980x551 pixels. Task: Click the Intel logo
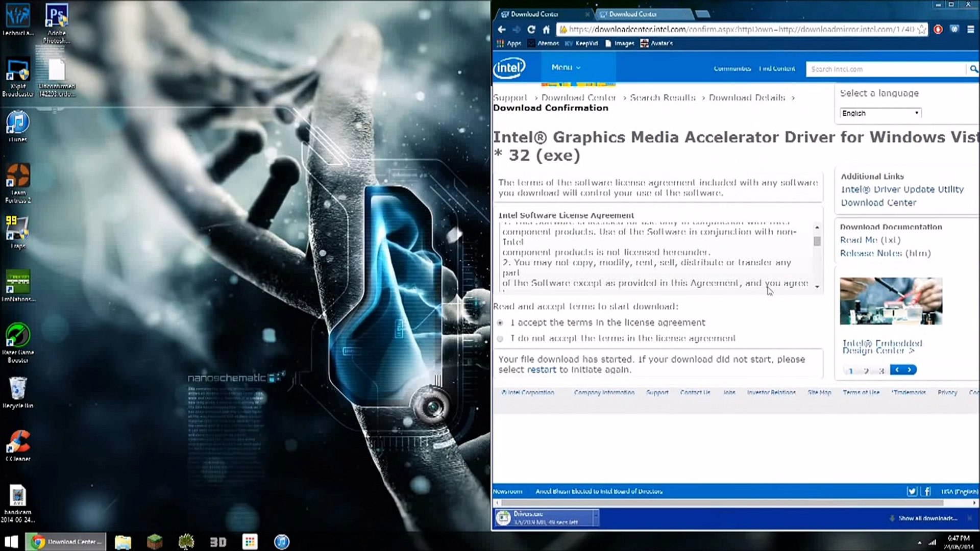tap(509, 68)
